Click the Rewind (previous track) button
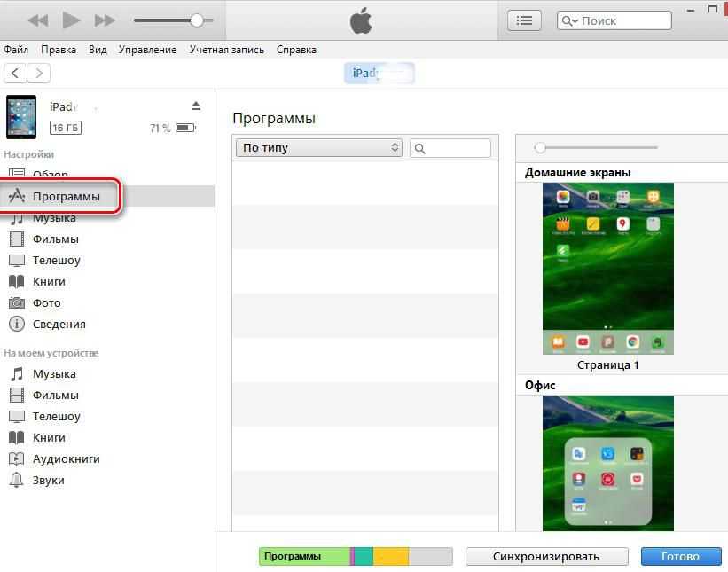This screenshot has height=572, width=728. 37,20
